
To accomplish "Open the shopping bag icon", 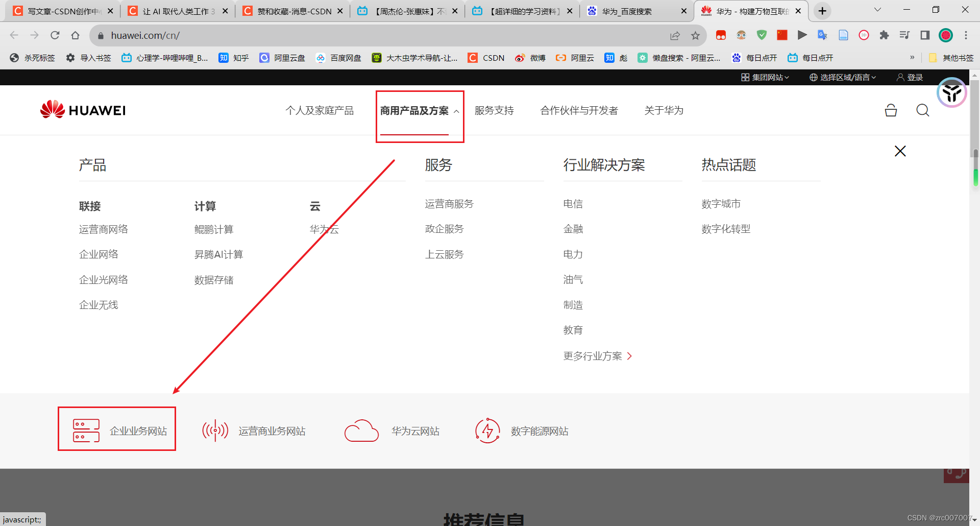I will [x=891, y=110].
